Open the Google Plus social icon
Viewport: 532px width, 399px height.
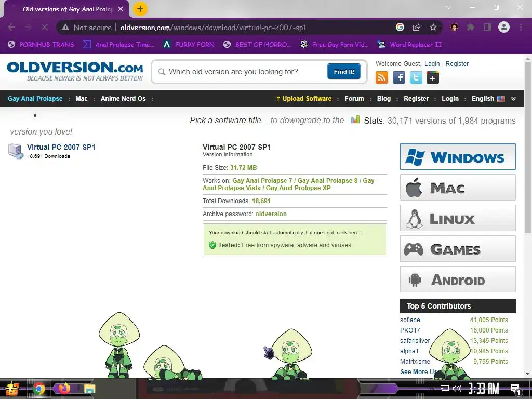click(433, 78)
